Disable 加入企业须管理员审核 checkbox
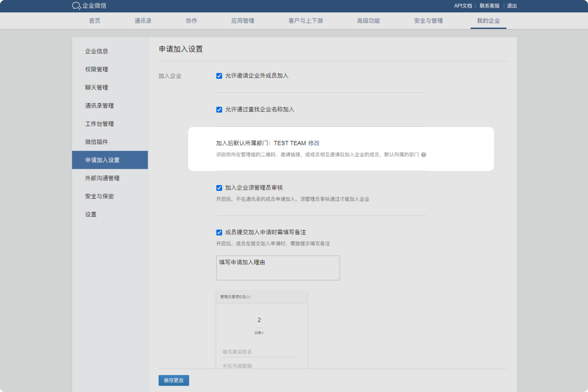 [219, 188]
